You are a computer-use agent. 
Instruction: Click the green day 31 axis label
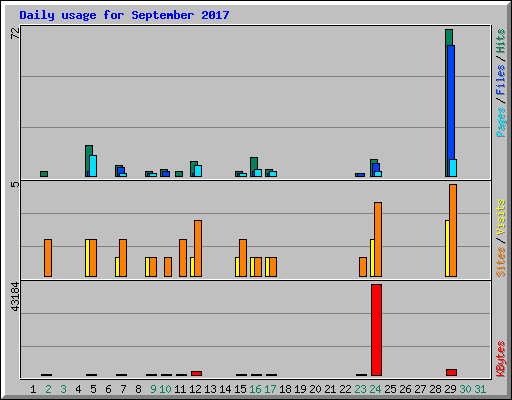coord(480,389)
